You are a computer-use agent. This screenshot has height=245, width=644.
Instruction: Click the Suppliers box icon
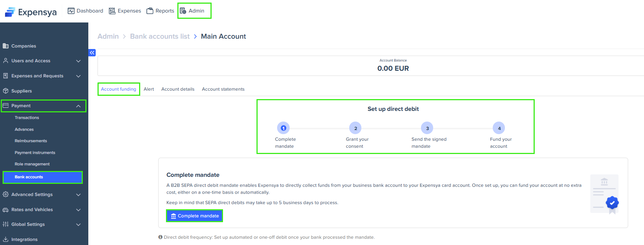point(6,91)
